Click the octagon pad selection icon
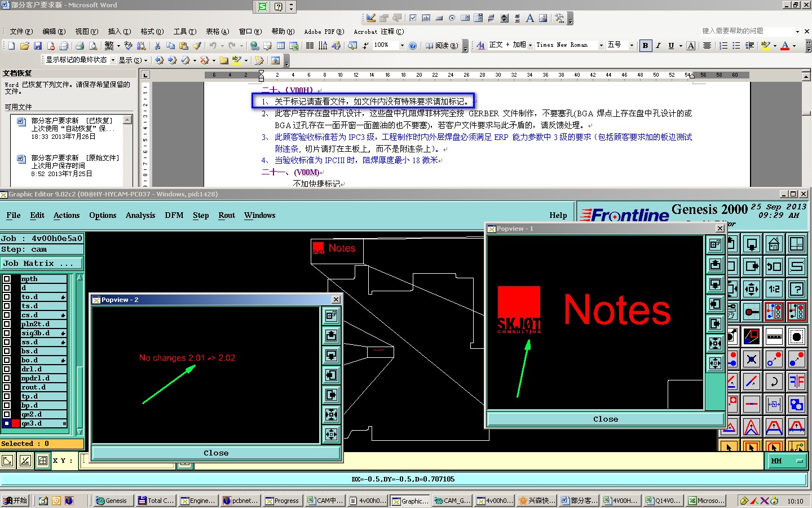The height and width of the screenshot is (508, 812). tap(797, 336)
